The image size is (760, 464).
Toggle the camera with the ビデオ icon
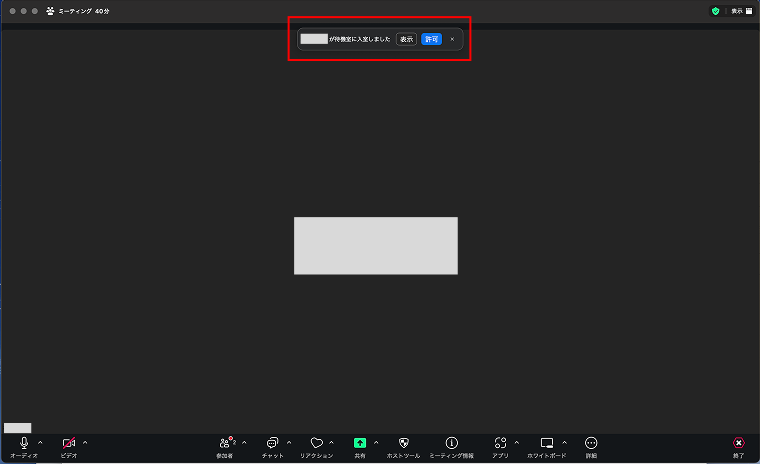[68, 443]
